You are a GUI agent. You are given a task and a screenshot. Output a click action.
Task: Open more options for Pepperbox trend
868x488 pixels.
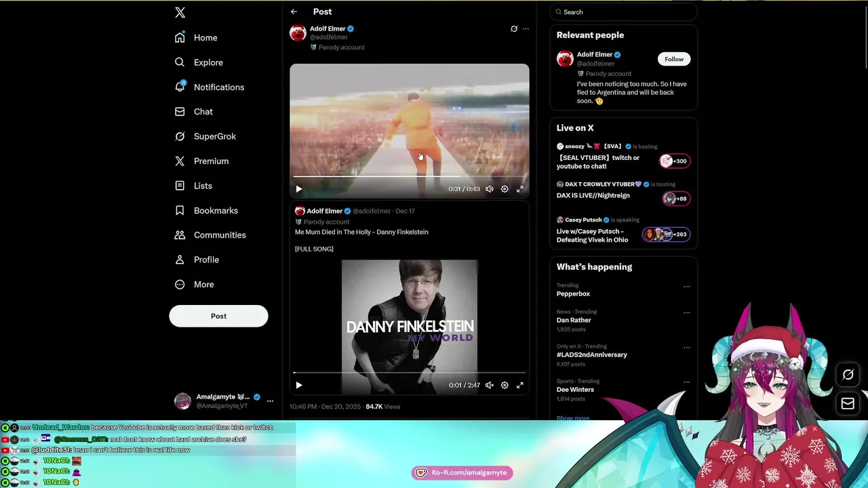click(686, 287)
